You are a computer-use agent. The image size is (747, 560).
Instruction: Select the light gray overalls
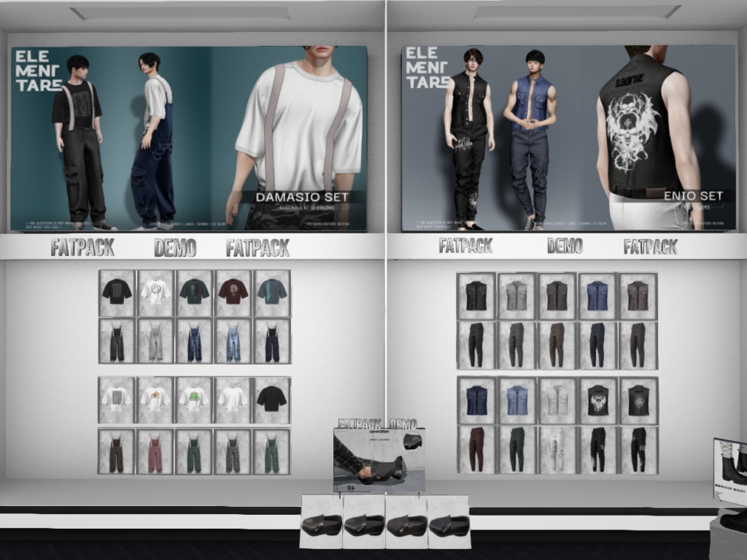click(156, 341)
